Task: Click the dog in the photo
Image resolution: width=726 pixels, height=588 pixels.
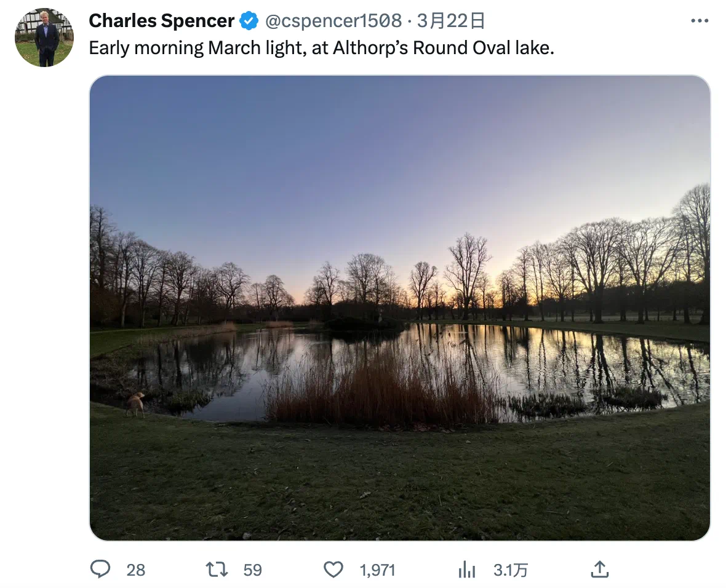Action: [135, 404]
